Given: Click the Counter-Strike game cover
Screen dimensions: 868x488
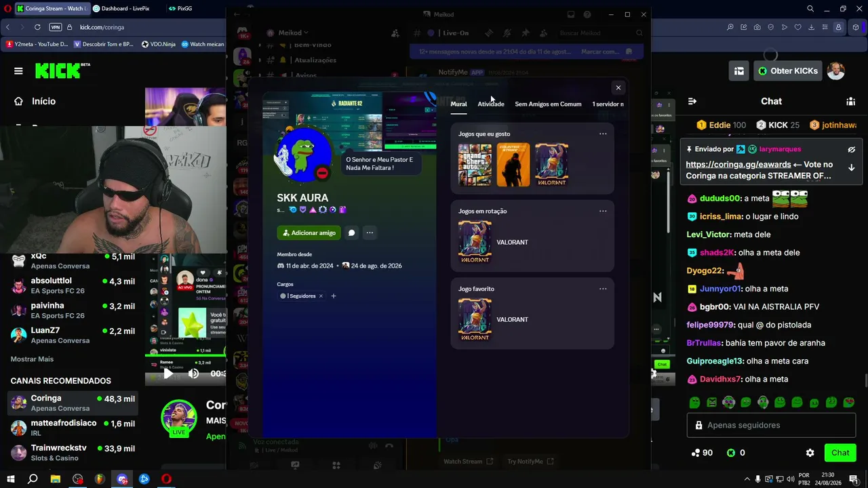Looking at the screenshot, I should [x=513, y=165].
